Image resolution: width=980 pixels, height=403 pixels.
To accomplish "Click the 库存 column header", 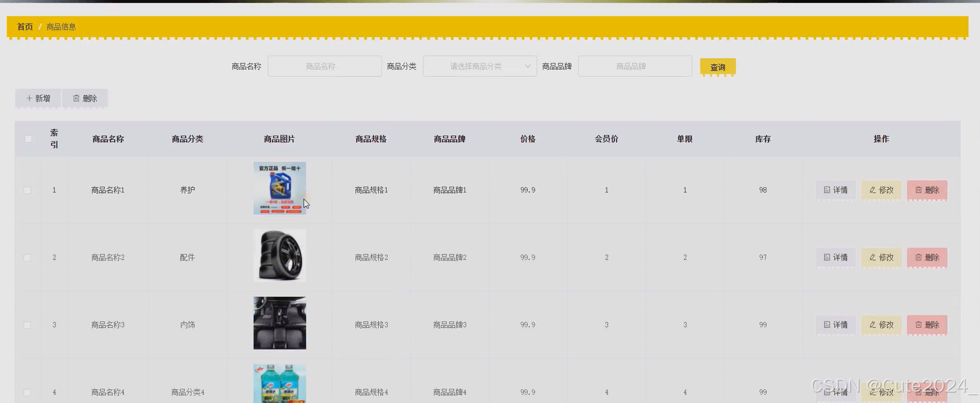I will tap(763, 139).
